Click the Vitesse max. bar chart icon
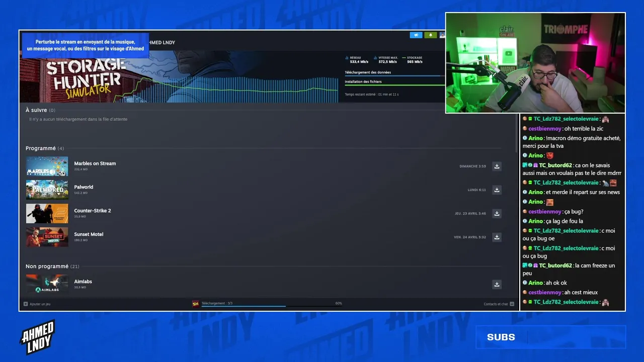This screenshot has width=644, height=362. [375, 58]
